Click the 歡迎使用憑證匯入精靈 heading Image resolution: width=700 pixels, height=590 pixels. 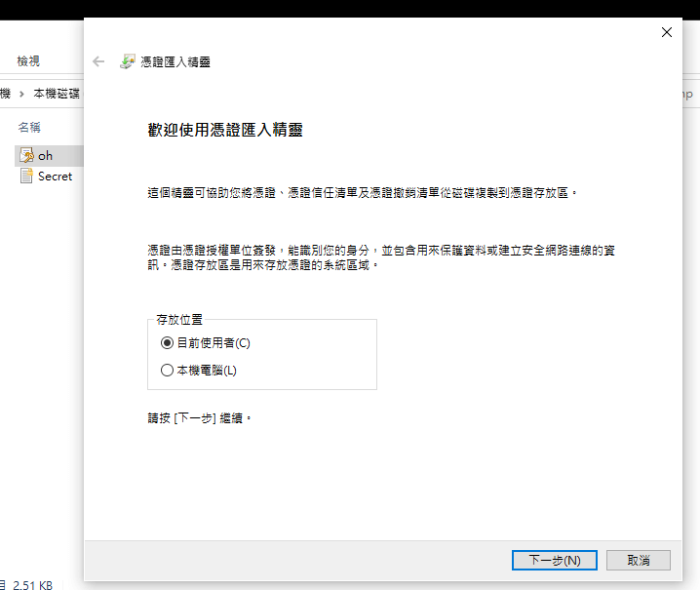[x=231, y=130]
